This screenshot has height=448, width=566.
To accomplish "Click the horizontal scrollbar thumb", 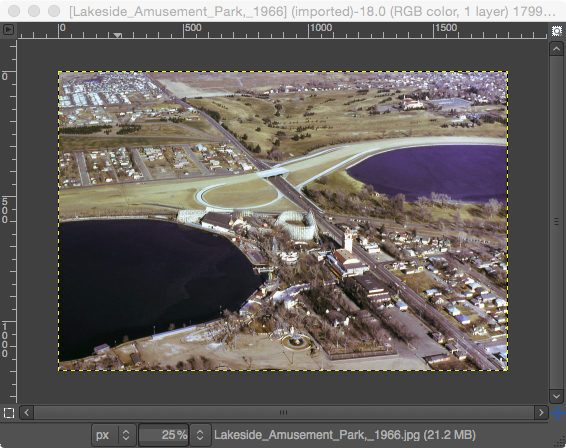I will click(284, 412).
